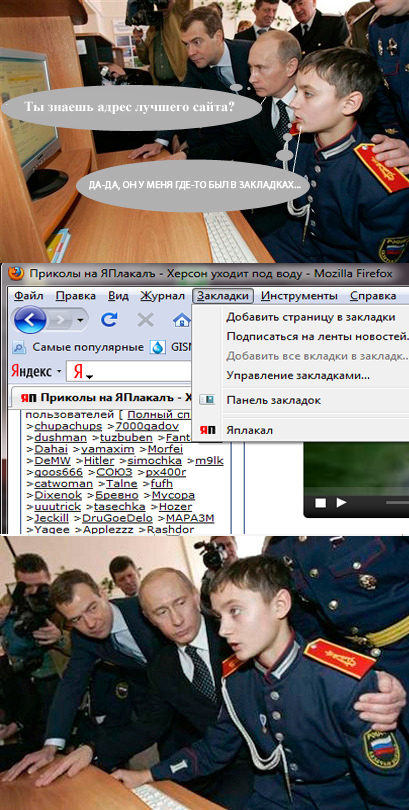Open the Журнал menu
The height and width of the screenshot is (810, 409).
162,296
